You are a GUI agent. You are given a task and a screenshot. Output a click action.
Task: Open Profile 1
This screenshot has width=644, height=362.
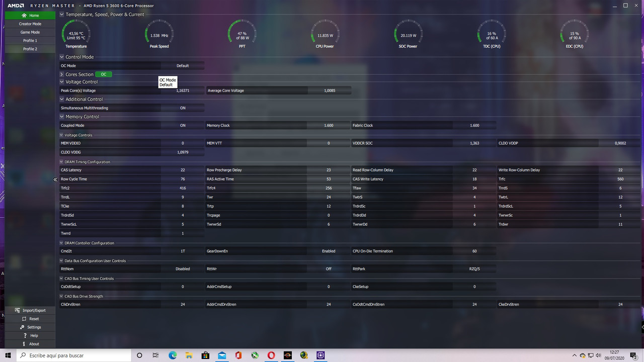[30, 41]
